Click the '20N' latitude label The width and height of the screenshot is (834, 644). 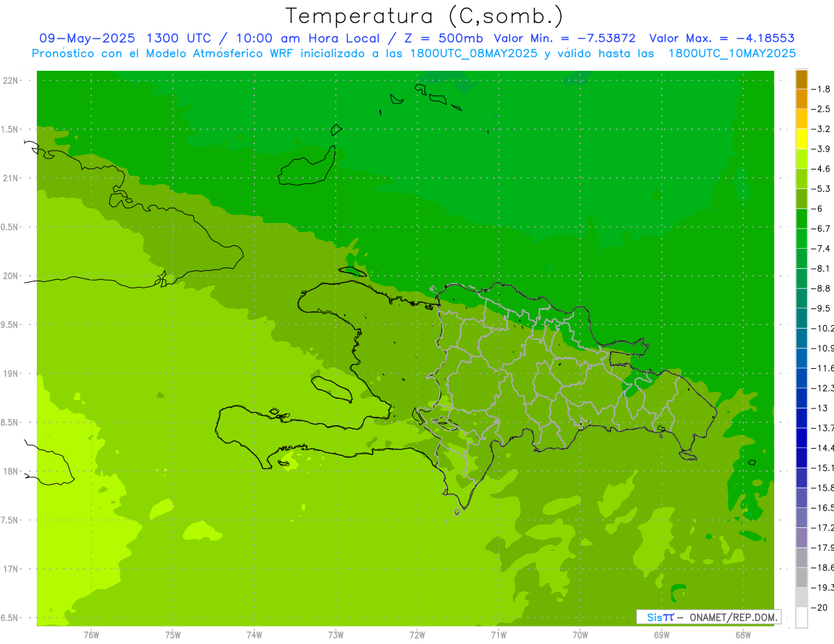pyautogui.click(x=12, y=276)
